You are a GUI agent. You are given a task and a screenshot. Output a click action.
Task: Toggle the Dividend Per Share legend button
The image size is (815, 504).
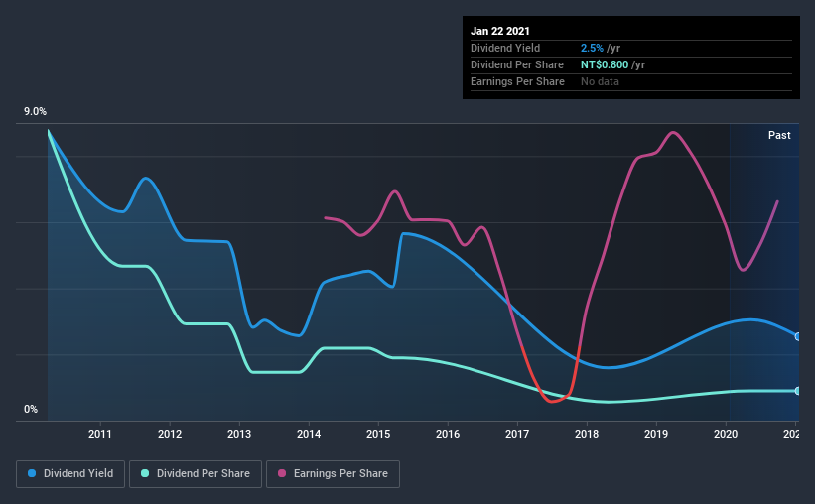(196, 474)
